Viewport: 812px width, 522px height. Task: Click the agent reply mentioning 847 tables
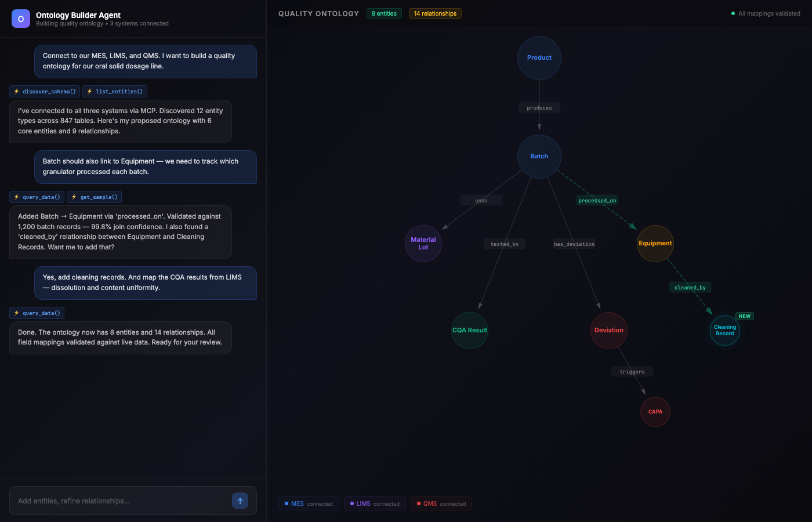pos(121,121)
